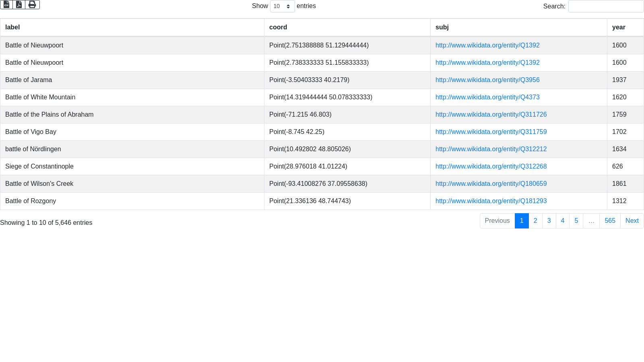This screenshot has height=362, width=644.
Task: Jump to page 5 in pagination
Action: pos(576,221)
